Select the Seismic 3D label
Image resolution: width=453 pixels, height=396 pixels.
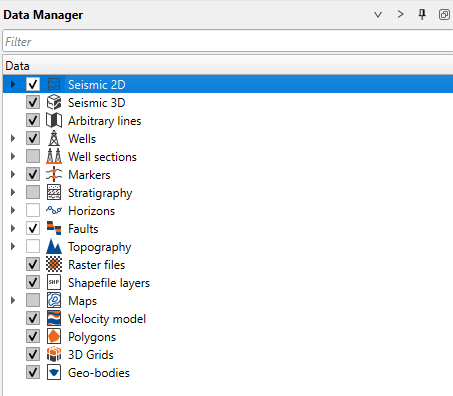tap(97, 103)
